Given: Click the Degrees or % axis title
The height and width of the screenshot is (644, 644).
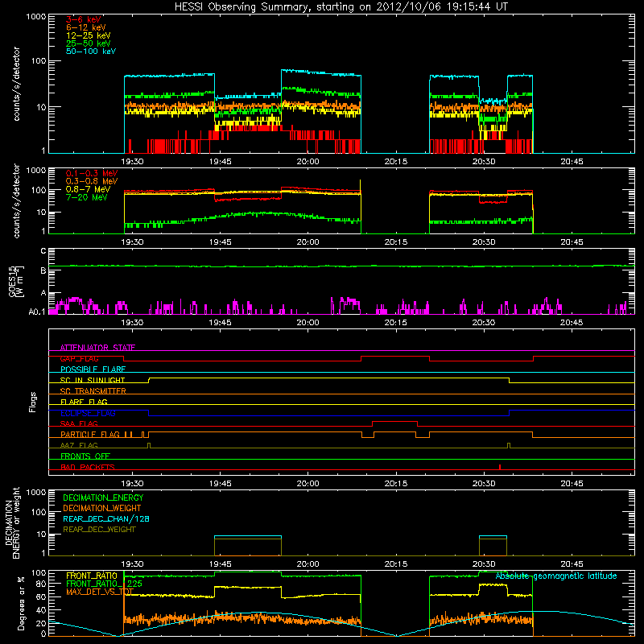Looking at the screenshot, I should pyautogui.click(x=21, y=603).
